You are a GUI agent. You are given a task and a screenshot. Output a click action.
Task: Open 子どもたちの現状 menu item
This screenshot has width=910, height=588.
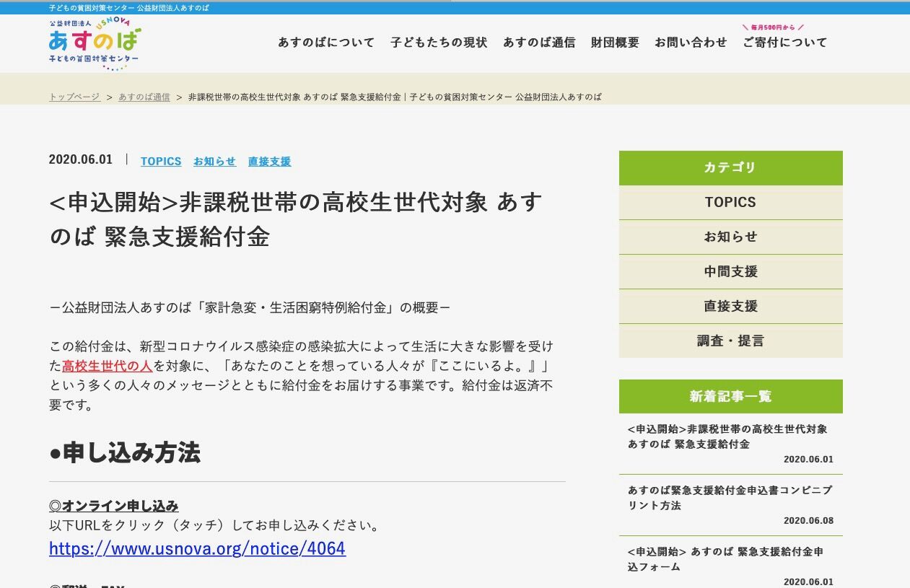(x=439, y=43)
